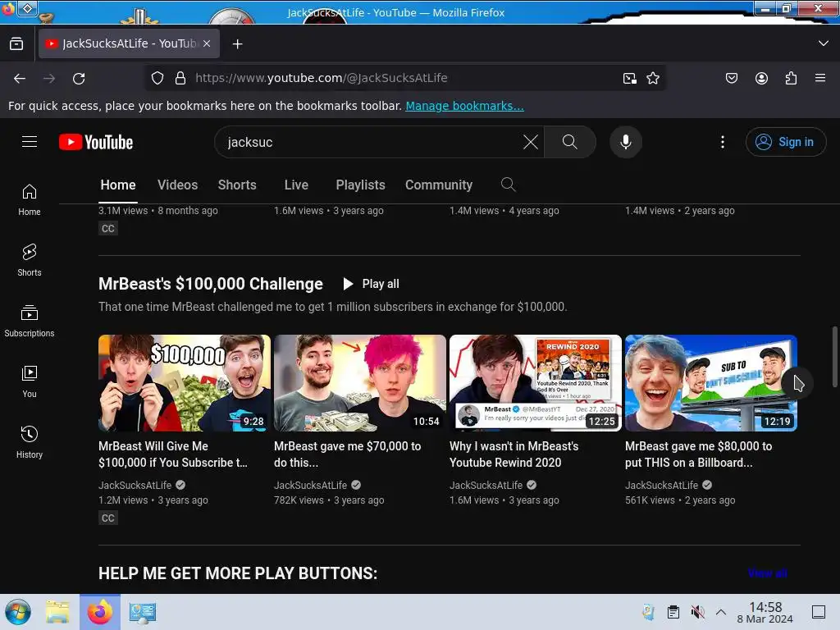
Task: Open the Start menu orb
Action: (18, 612)
